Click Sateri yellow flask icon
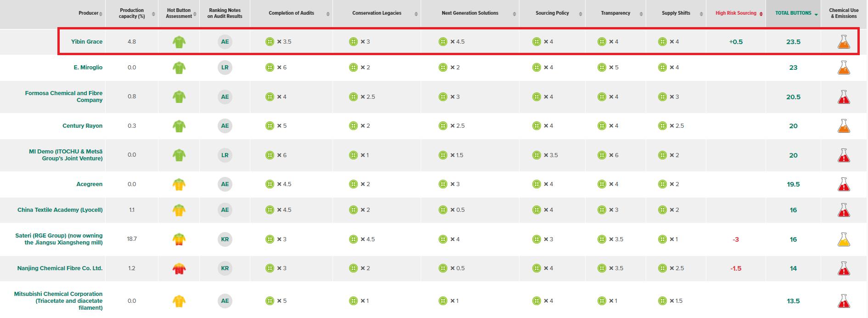The width and height of the screenshot is (868, 318). tap(844, 239)
